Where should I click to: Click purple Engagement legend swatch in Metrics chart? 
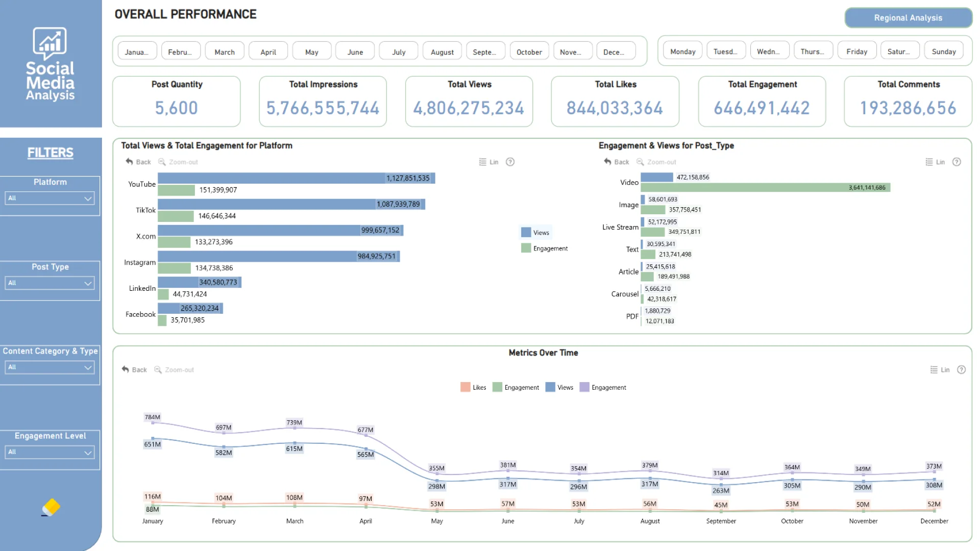pos(584,387)
